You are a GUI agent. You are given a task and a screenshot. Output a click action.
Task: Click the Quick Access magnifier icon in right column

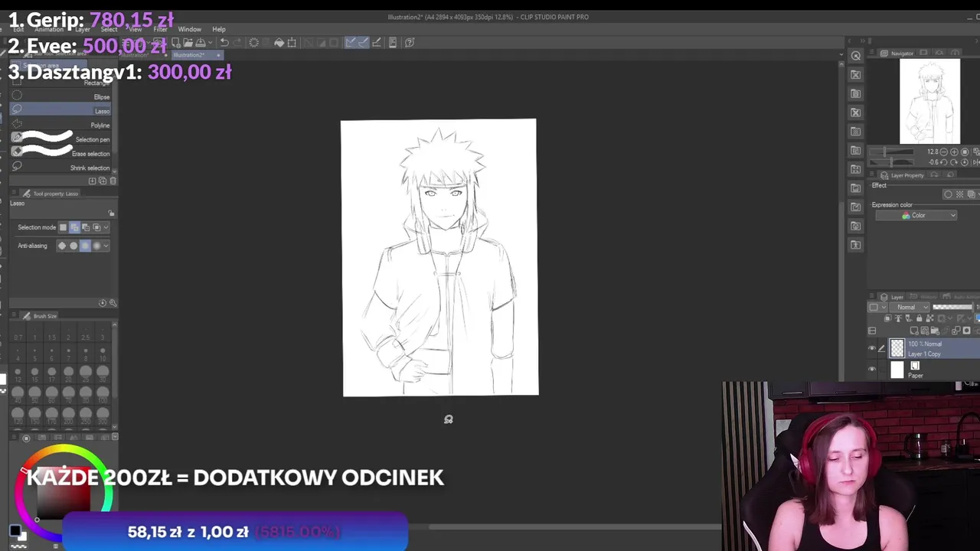[856, 56]
